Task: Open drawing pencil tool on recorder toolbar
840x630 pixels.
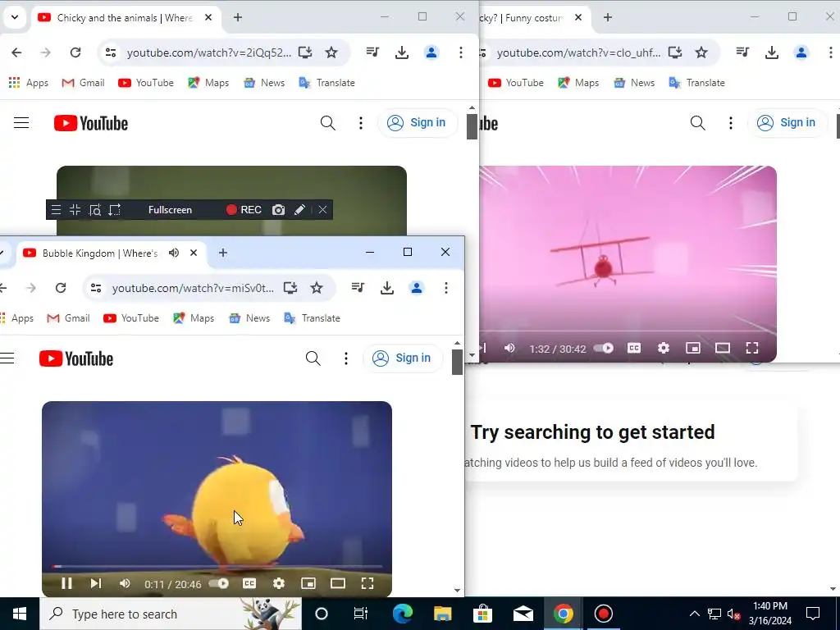Action: [299, 209]
